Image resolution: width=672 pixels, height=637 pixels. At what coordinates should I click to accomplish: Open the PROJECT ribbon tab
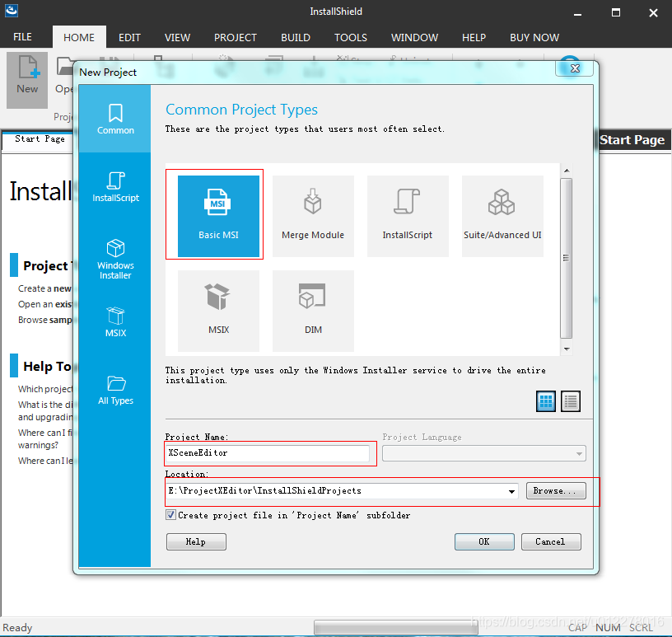(236, 37)
